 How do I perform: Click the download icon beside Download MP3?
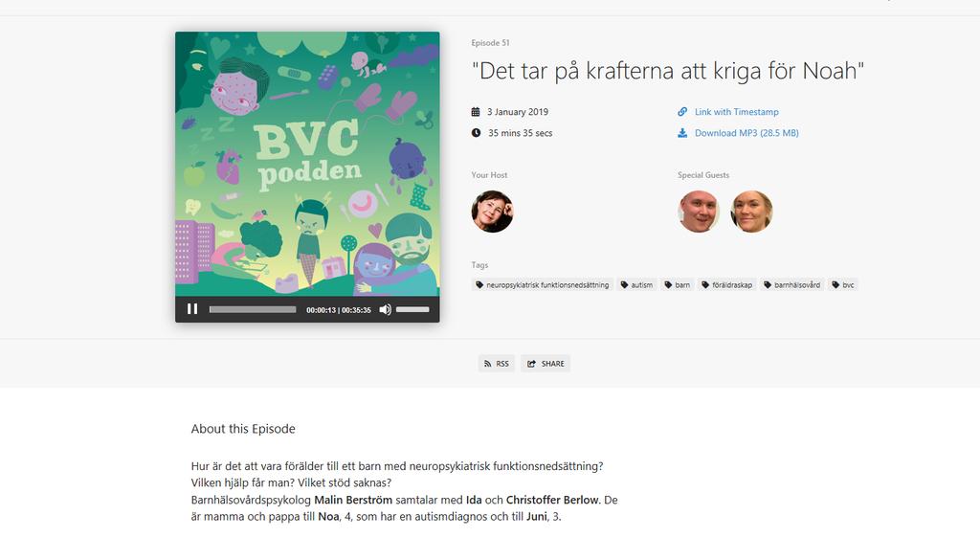point(682,133)
